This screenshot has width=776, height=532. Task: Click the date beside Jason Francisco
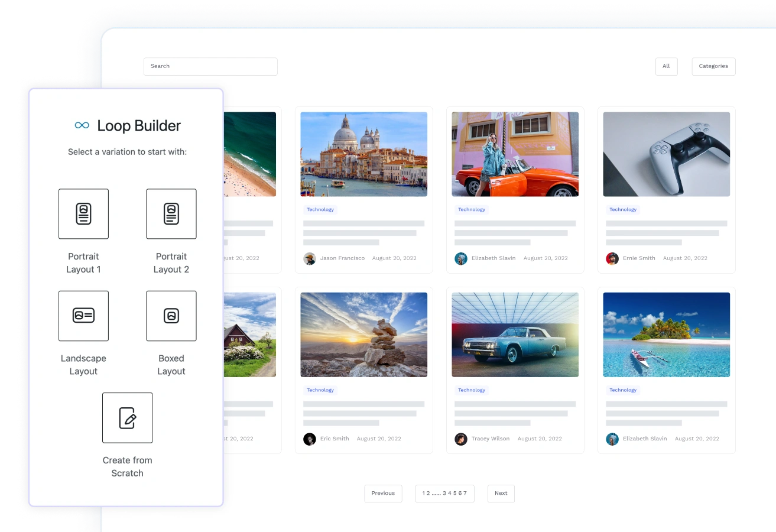[x=394, y=258]
